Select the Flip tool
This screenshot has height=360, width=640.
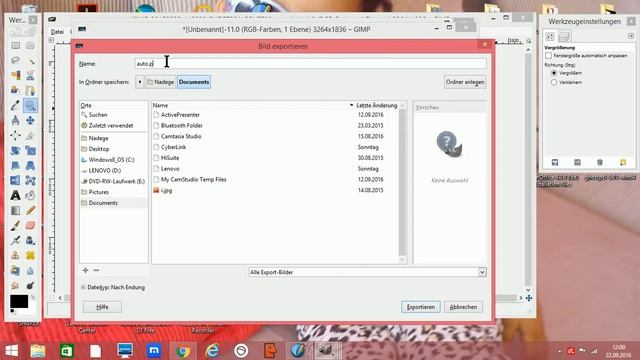pos(15,180)
